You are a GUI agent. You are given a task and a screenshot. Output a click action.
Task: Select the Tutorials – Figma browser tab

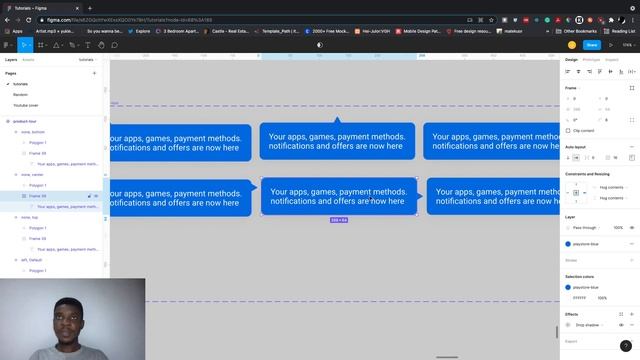(42, 8)
